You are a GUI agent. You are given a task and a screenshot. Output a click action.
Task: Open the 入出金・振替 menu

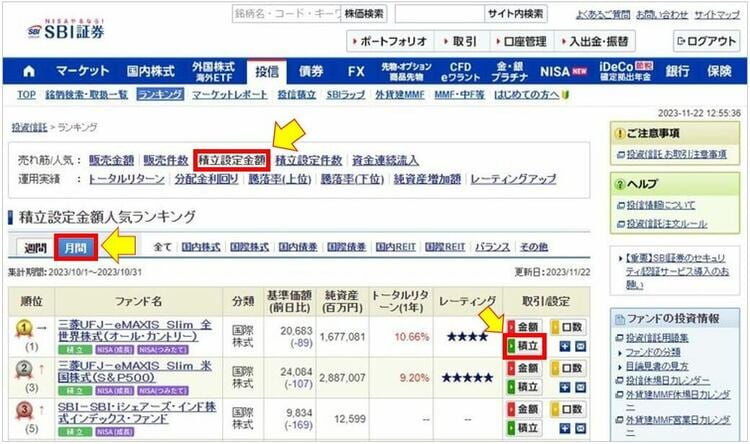point(595,42)
